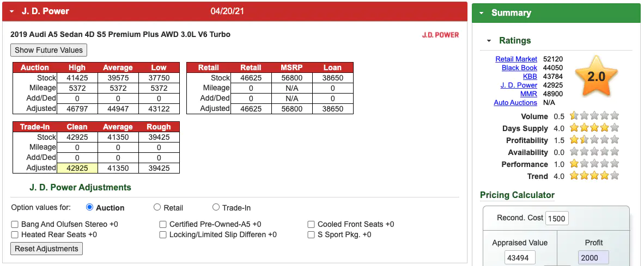Click the J. D. Power title header
644x266 pixels.
(x=45, y=11)
